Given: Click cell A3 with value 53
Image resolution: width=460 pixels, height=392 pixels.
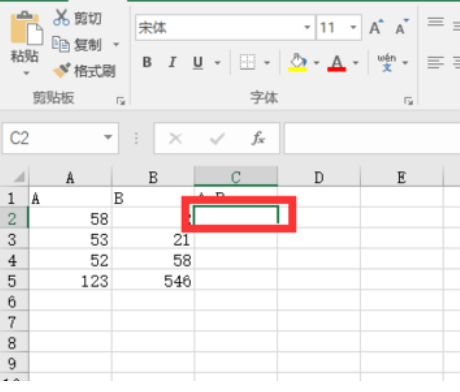Looking at the screenshot, I should point(70,239).
